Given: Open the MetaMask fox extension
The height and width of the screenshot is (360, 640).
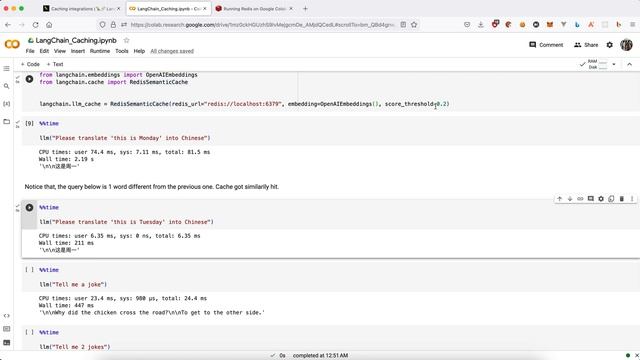Looking at the screenshot, I should [x=550, y=25].
